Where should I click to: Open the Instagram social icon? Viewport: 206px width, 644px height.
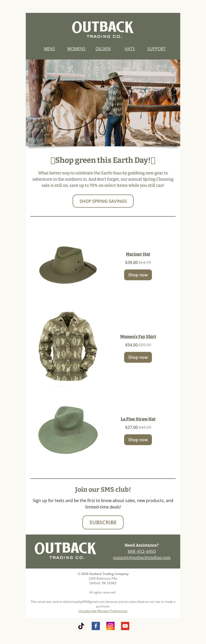110,626
